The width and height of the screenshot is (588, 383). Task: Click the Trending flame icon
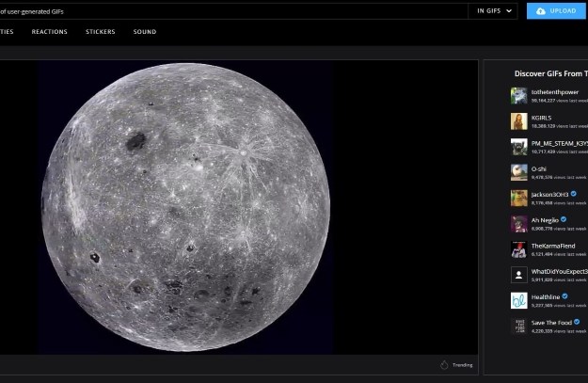tap(444, 365)
